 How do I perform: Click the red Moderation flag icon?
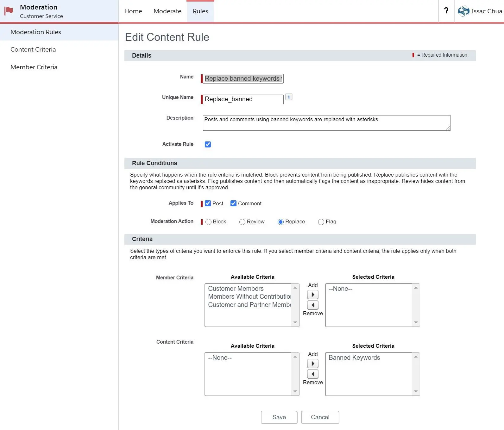coord(9,11)
